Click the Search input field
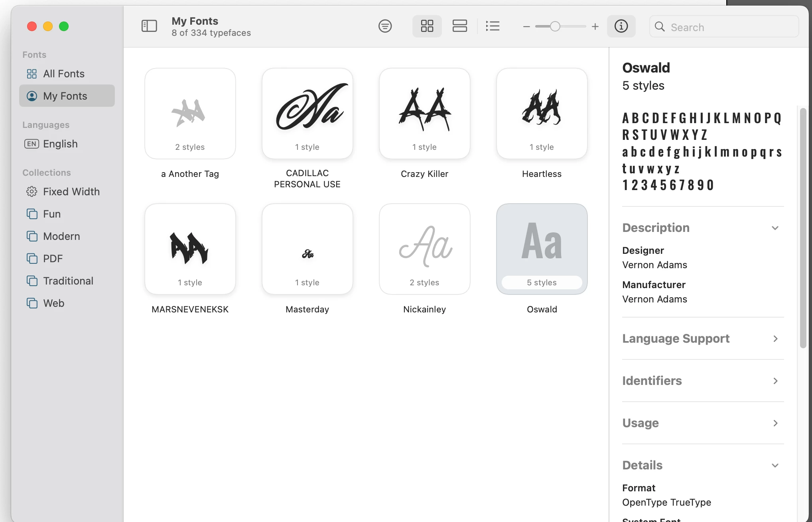812x522 pixels. 730,27
